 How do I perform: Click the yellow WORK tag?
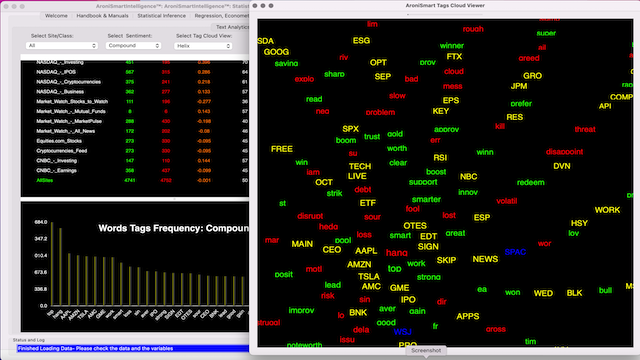pyautogui.click(x=607, y=210)
